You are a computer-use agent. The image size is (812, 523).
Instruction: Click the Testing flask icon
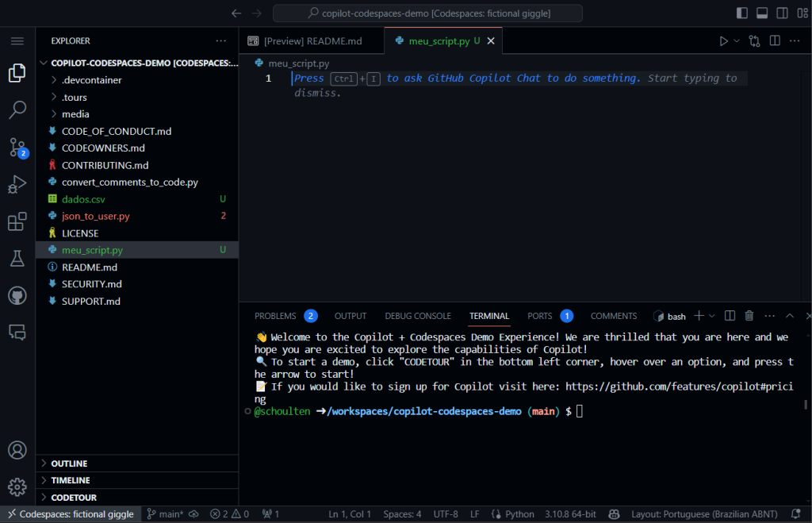point(17,258)
